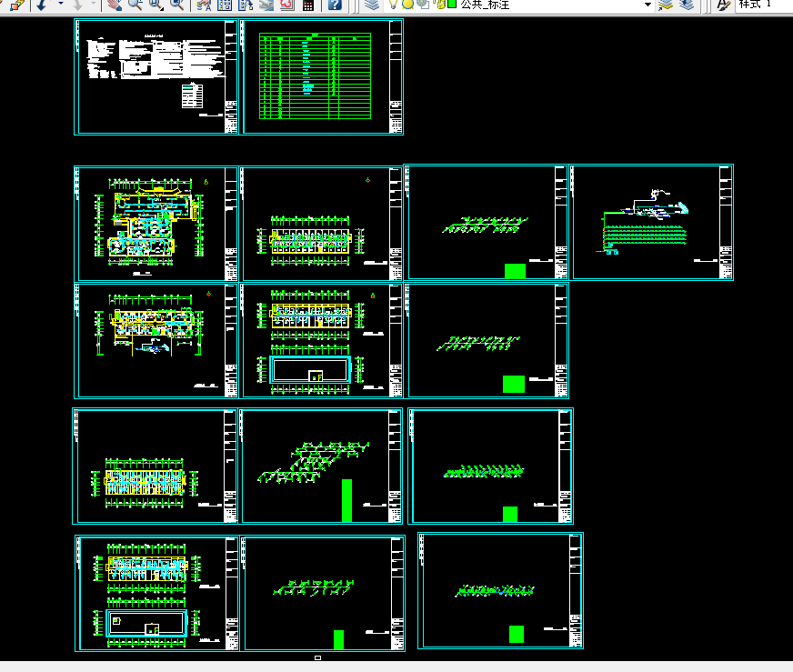Image resolution: width=793 pixels, height=672 pixels.
Task: Toggle layer freeze sun icon
Action: (x=407, y=5)
